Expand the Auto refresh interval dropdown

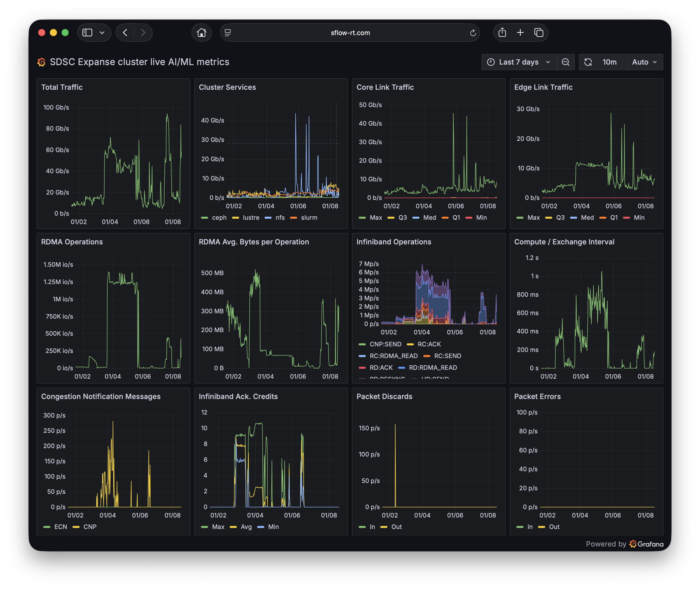(x=645, y=62)
